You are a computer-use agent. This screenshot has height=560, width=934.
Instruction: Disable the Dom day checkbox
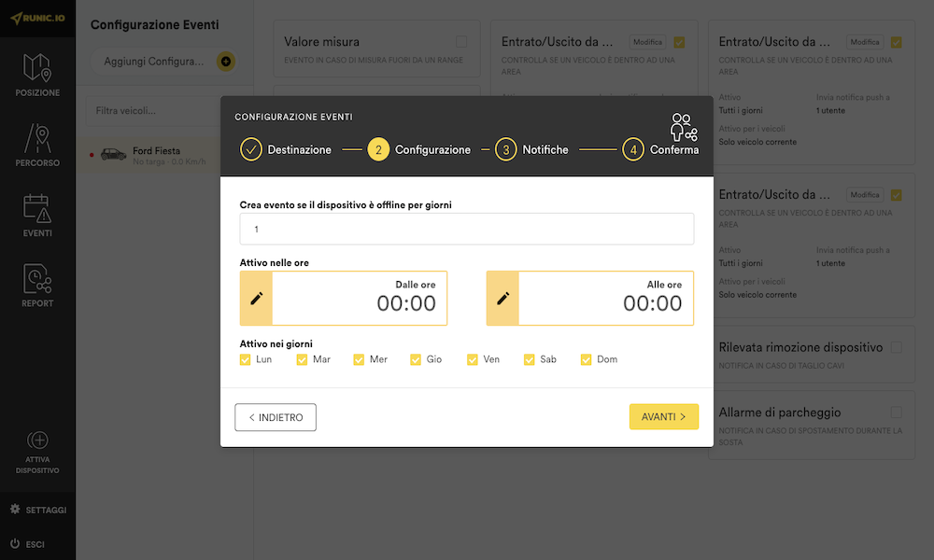[587, 359]
